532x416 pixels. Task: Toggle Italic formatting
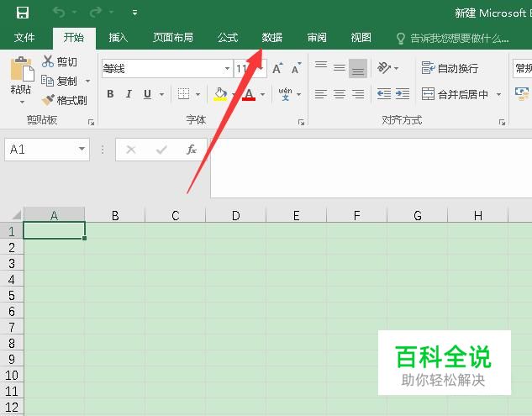click(129, 94)
